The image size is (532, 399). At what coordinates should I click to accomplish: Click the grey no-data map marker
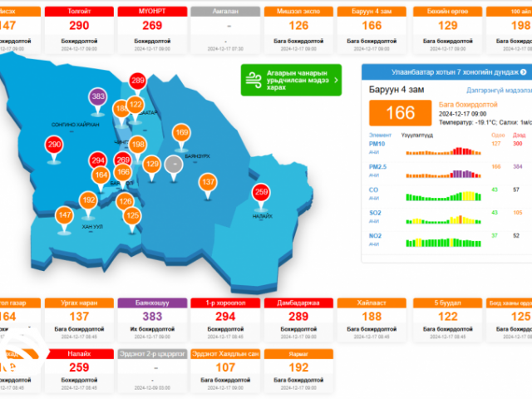[x=174, y=165]
